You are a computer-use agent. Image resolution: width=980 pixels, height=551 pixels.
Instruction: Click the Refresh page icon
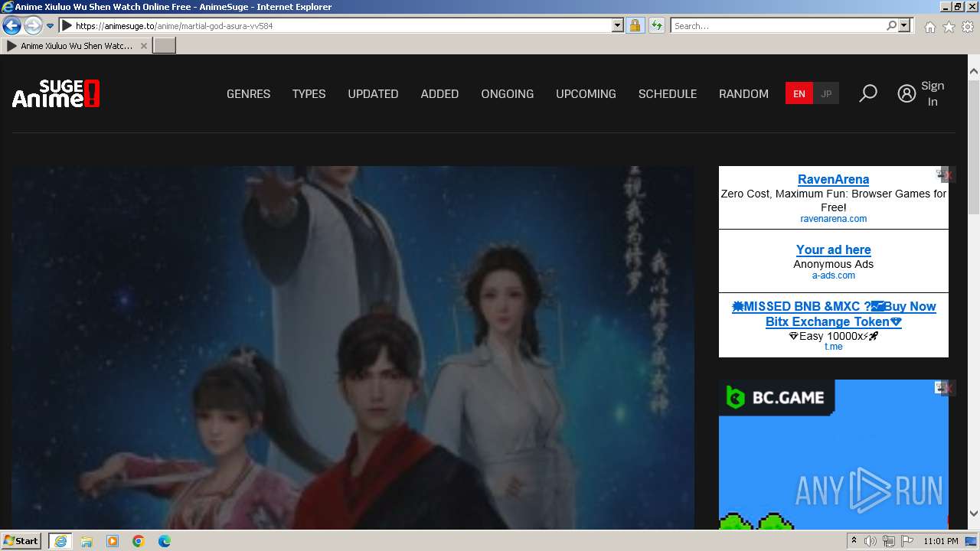[x=656, y=25]
